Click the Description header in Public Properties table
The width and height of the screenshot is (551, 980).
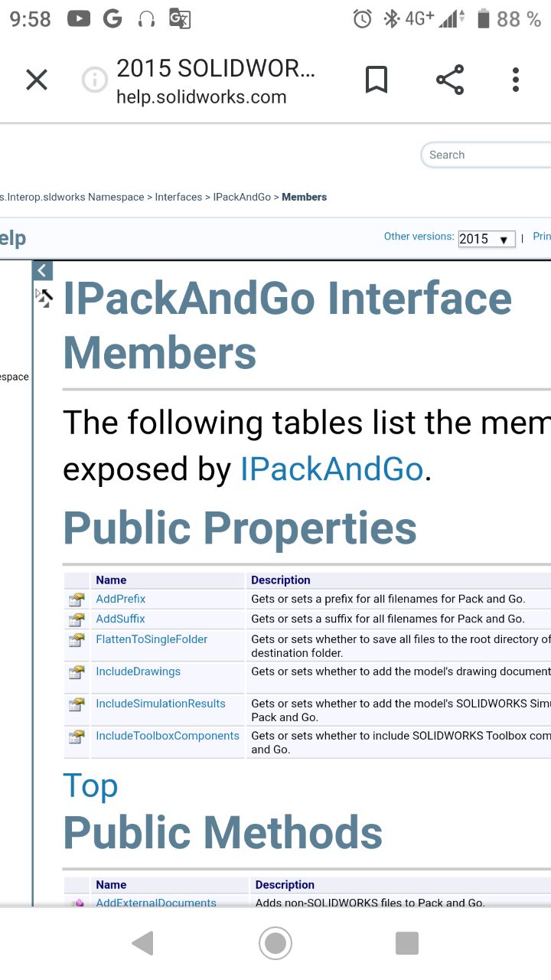[x=281, y=580]
